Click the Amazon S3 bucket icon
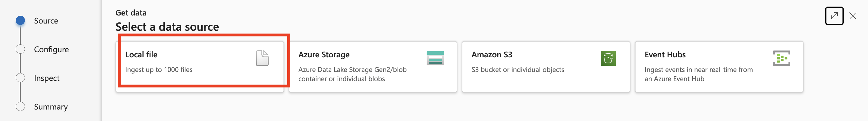This screenshot has width=868, height=121. (608, 58)
